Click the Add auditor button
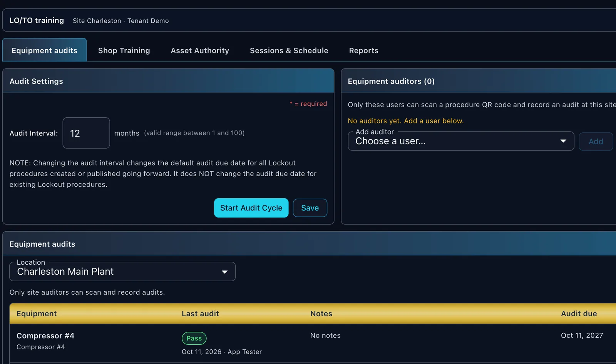616x364 pixels. 596,142
